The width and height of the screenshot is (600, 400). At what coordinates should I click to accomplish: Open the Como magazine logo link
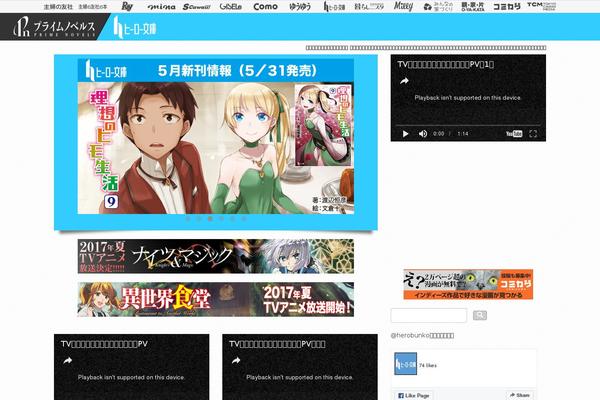point(265,7)
